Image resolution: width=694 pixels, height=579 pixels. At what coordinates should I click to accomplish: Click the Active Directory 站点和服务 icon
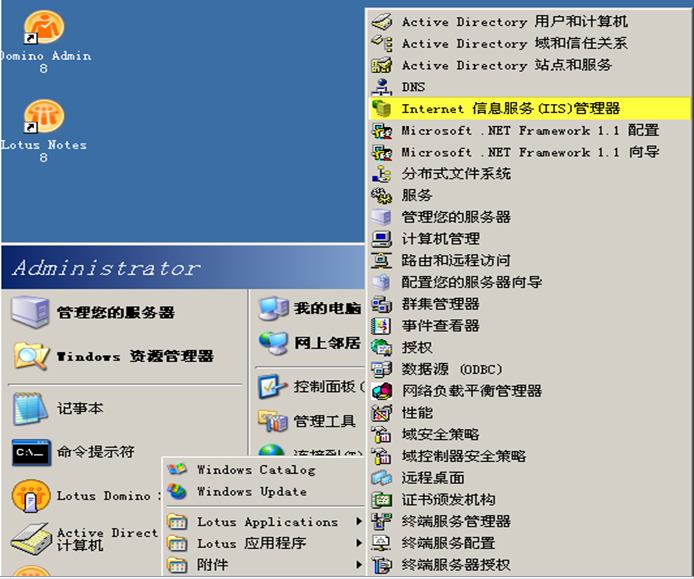tap(382, 65)
